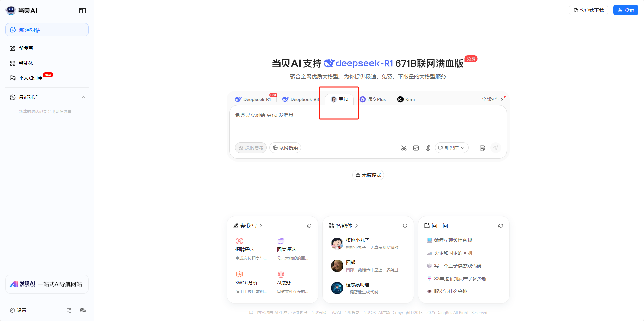The height and width of the screenshot is (321, 644).
Task: Refresh the 帮我写 card suggestions
Action: click(x=309, y=226)
